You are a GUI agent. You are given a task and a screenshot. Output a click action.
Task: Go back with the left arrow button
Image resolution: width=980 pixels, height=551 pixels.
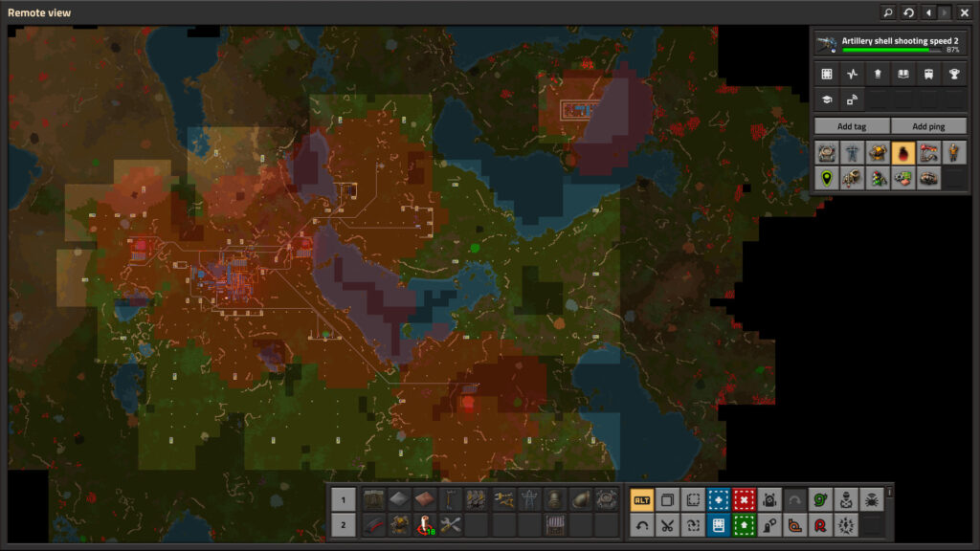pyautogui.click(x=928, y=12)
